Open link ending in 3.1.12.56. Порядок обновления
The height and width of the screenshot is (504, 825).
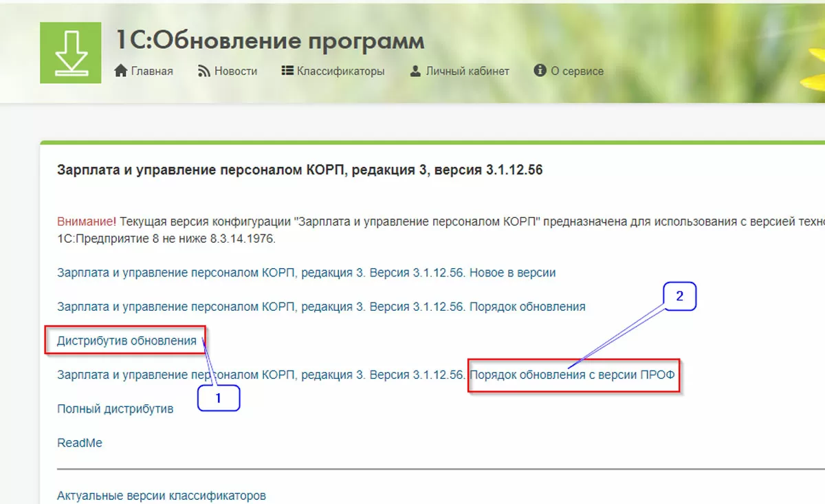click(321, 307)
